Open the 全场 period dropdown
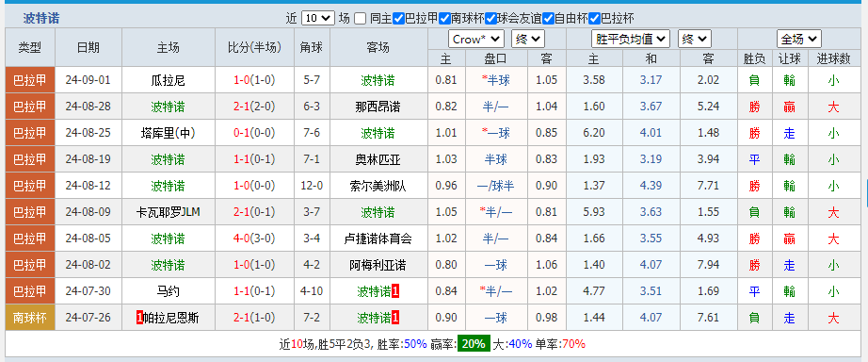This screenshot has height=362, width=868. coord(798,39)
